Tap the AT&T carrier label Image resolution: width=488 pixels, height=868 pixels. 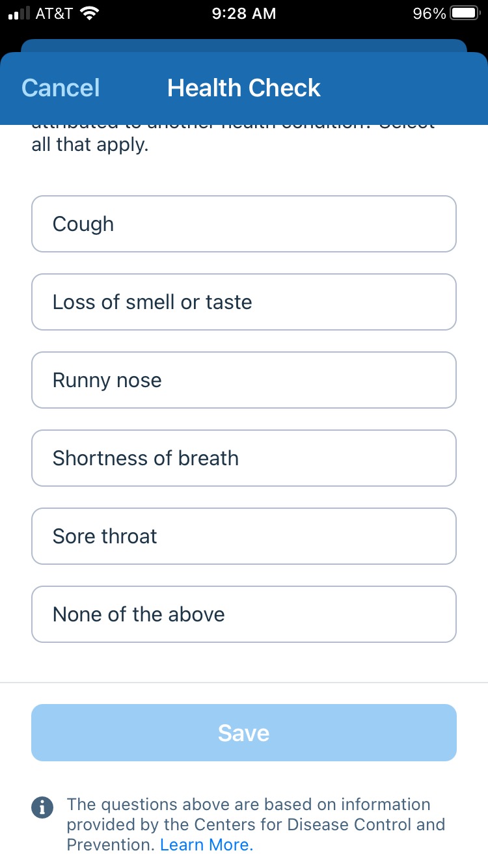coord(54,13)
